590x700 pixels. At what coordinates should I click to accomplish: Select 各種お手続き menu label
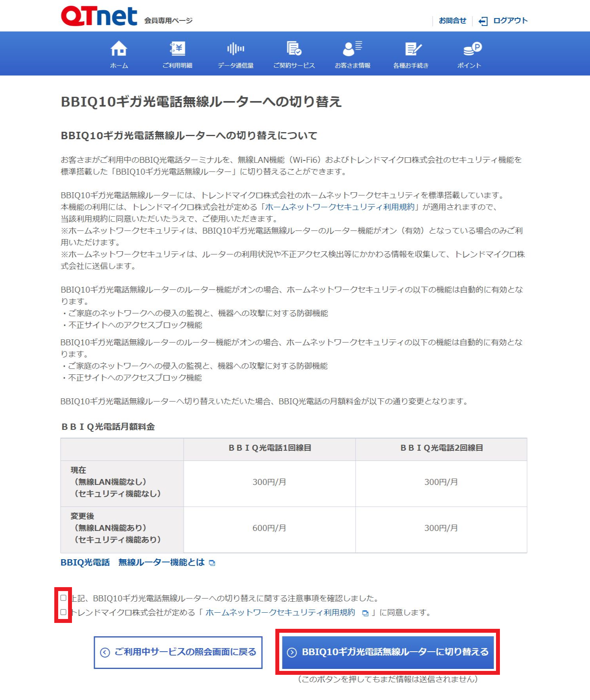point(411,66)
